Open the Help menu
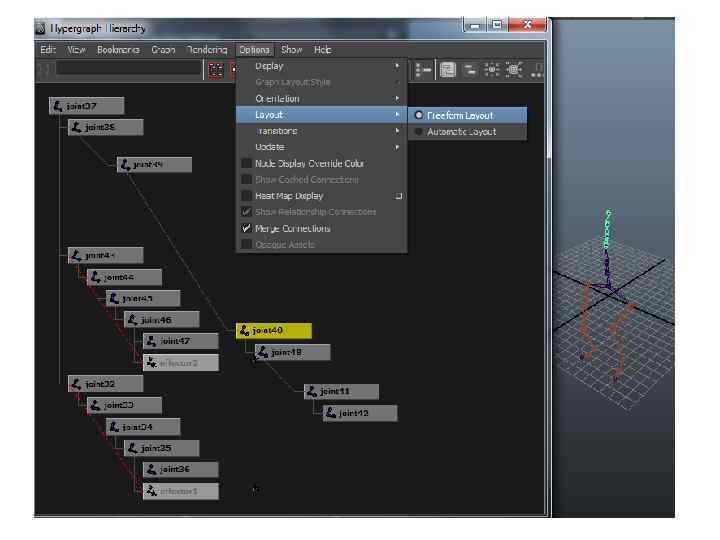 [322, 50]
